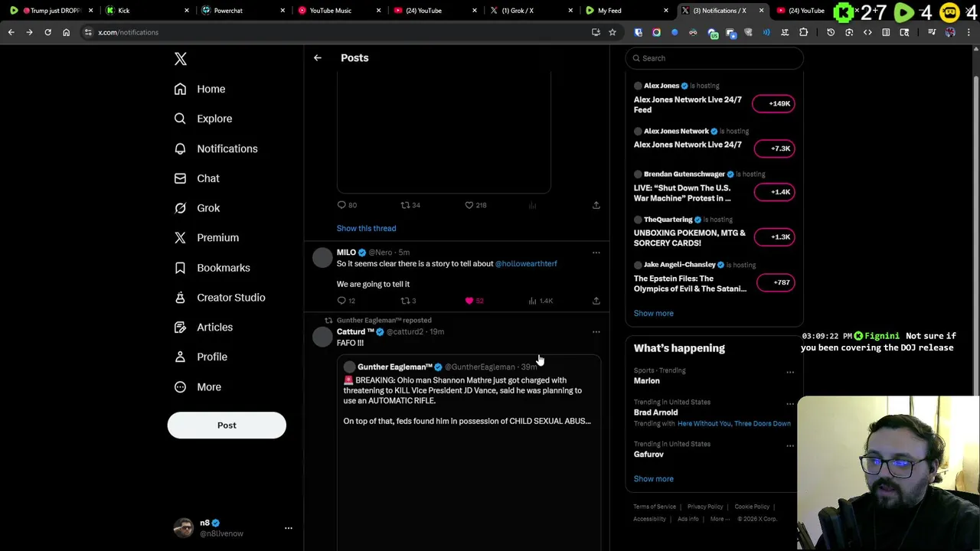Reload the page in browser
The width and height of the screenshot is (980, 551).
coord(47,32)
